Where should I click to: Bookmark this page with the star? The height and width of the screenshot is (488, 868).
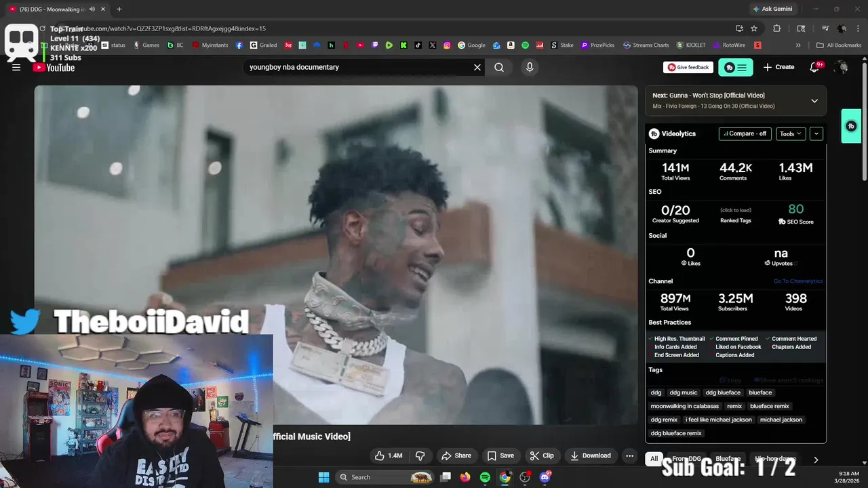point(754,28)
